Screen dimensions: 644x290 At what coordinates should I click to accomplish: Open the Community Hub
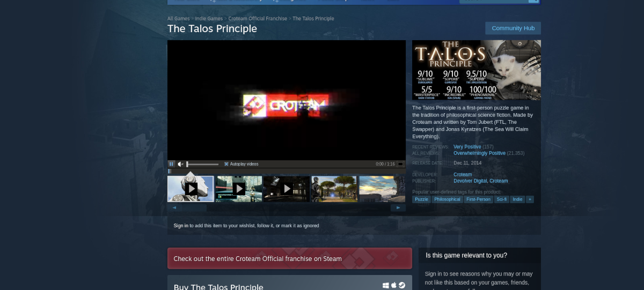[513, 28]
